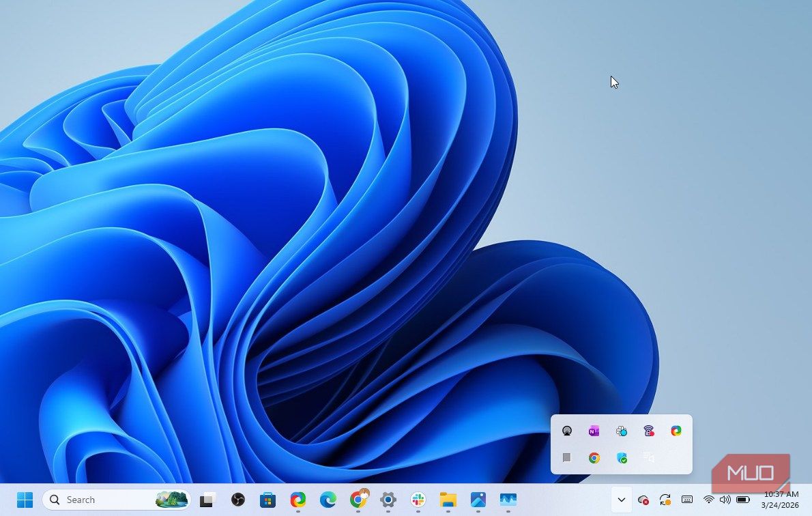Click Slack notification icon in overflow tray
Image resolution: width=812 pixels, height=516 pixels.
622,431
